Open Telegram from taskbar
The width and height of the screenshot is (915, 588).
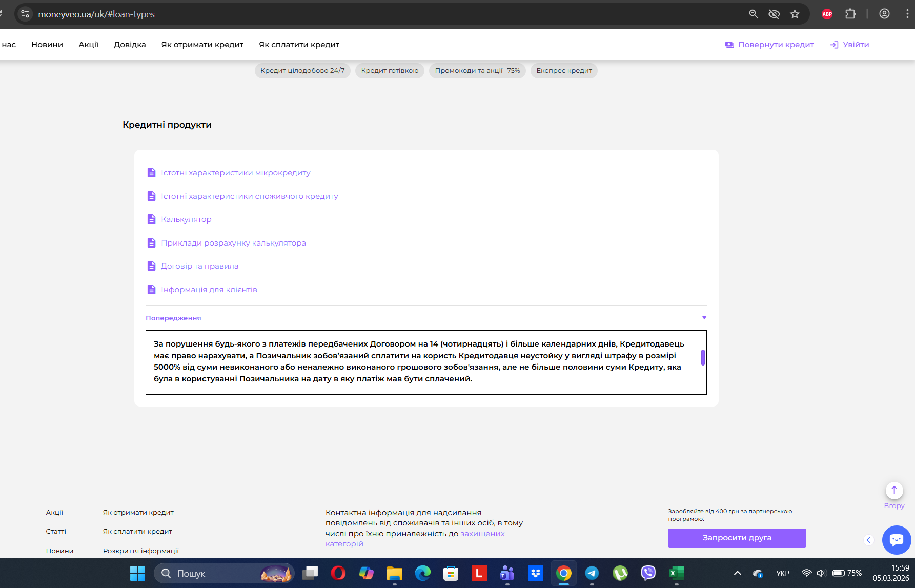592,573
